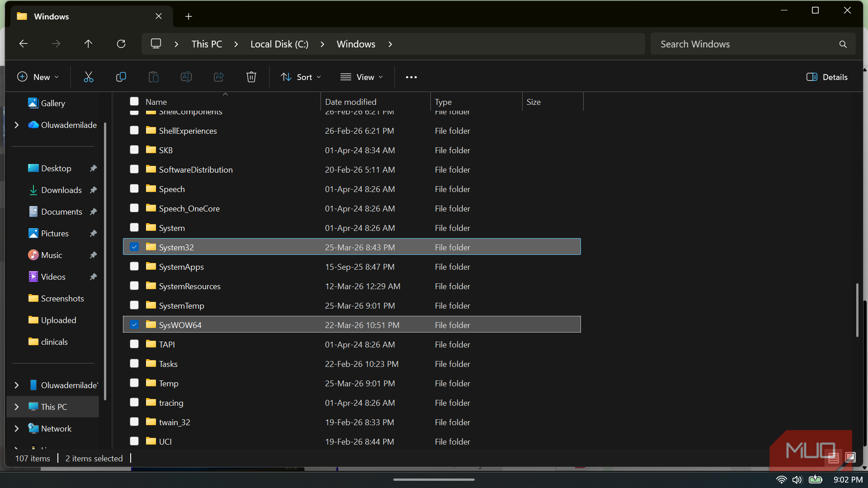The width and height of the screenshot is (868, 488).
Task: Open Downloads in navigation pane
Action: 61,190
